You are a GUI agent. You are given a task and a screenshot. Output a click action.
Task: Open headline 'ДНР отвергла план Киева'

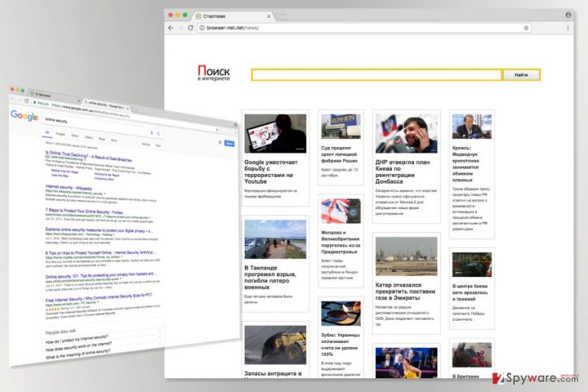403,171
